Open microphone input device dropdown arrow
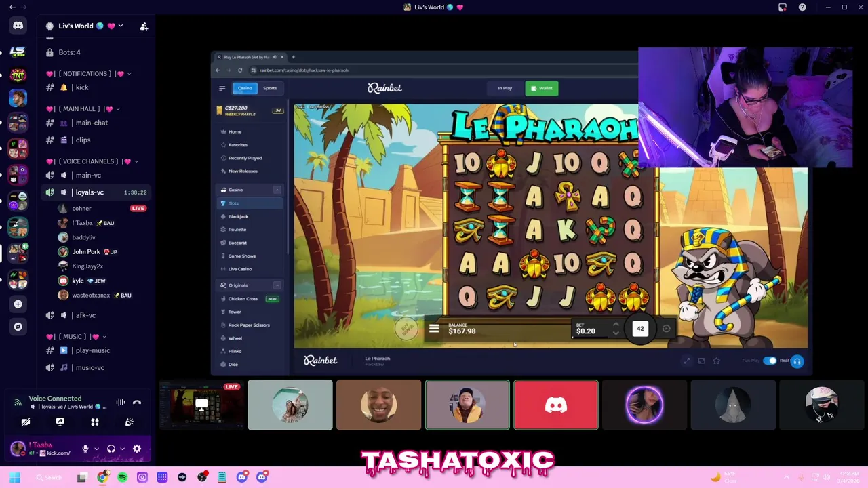Viewport: 868px width, 488px height. point(96,449)
